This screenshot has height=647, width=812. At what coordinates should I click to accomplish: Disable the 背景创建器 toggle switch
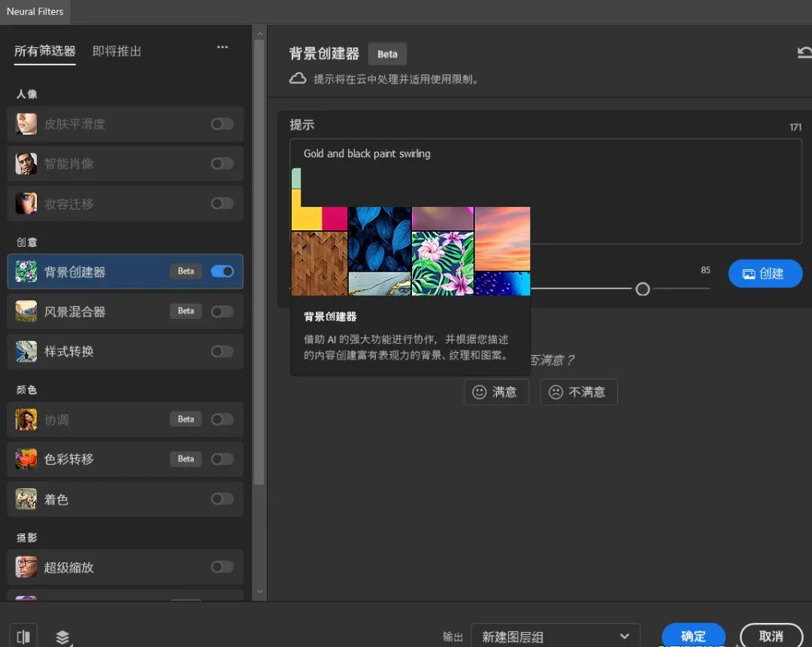(222, 272)
